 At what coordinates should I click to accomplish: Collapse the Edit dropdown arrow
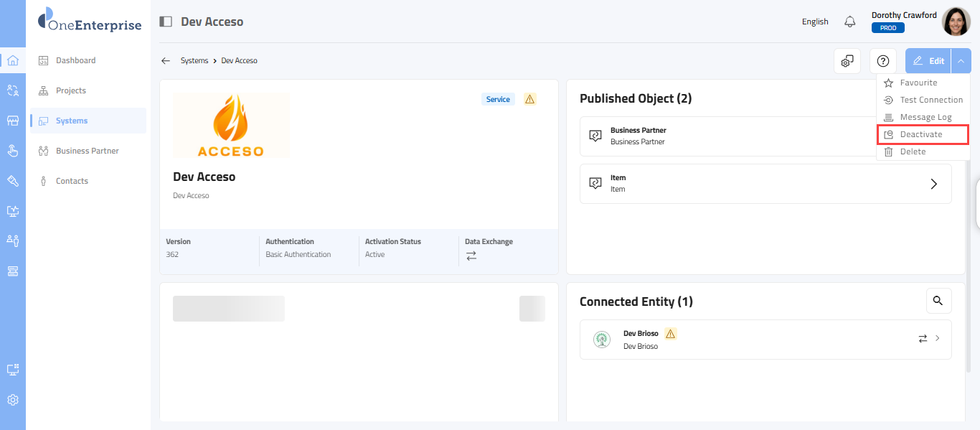tap(961, 61)
